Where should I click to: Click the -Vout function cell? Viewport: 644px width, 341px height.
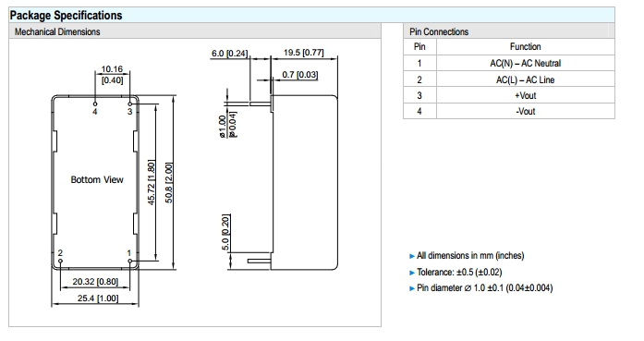click(x=526, y=111)
